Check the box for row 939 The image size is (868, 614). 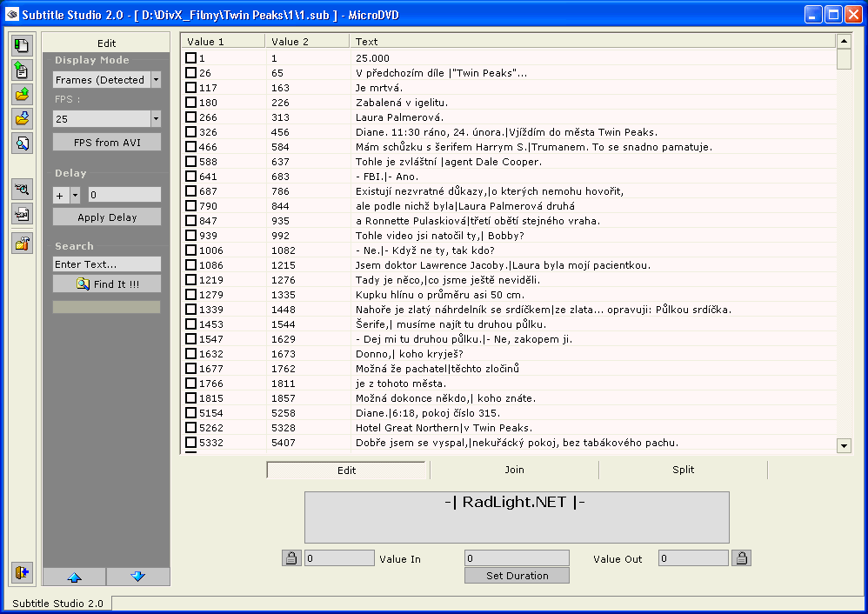click(x=191, y=236)
